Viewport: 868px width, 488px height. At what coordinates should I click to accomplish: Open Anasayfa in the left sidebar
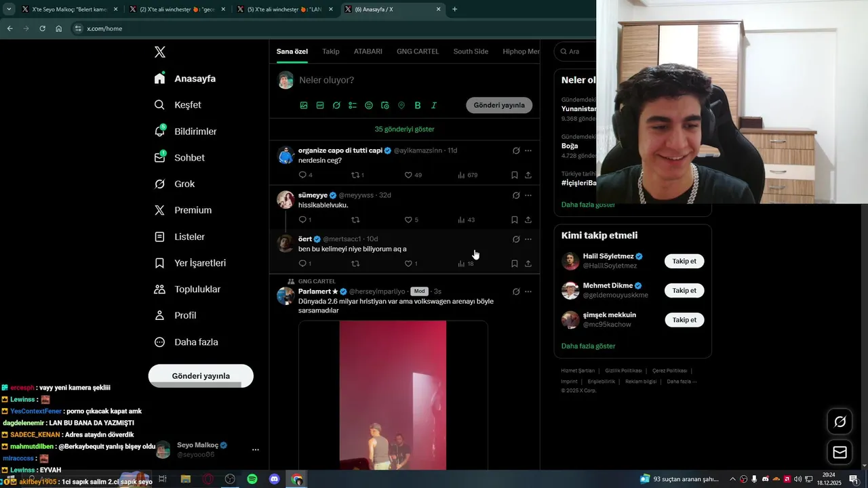pos(185,79)
